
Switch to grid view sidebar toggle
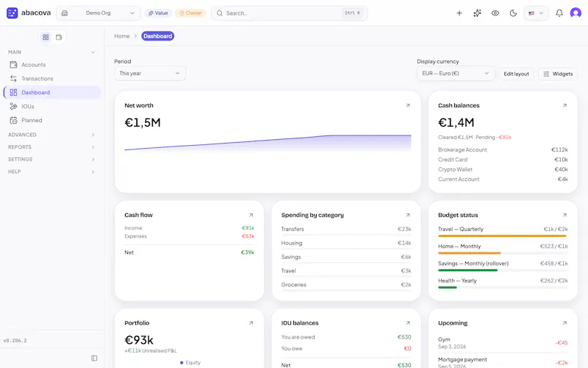[46, 38]
